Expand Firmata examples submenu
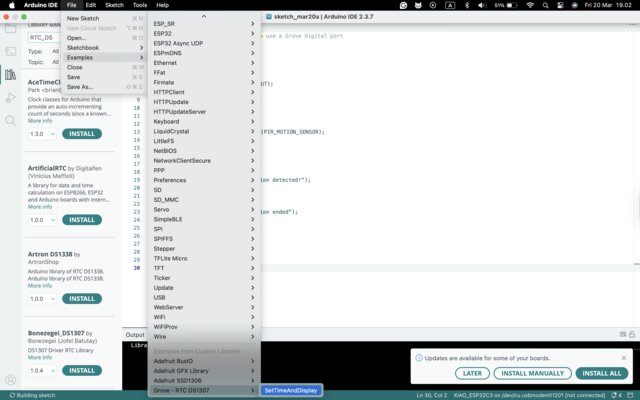The image size is (640, 400). click(x=204, y=82)
